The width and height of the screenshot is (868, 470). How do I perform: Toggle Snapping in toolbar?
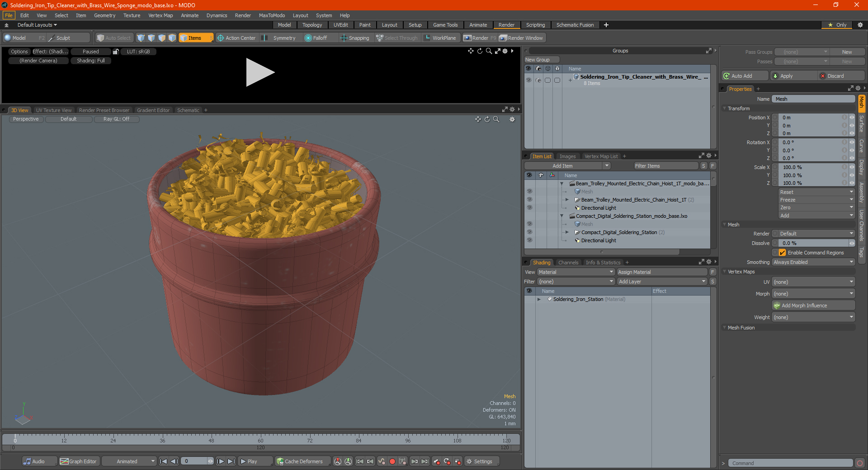(355, 38)
